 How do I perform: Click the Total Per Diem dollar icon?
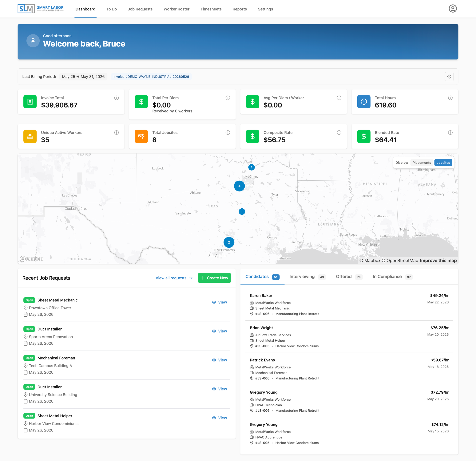141,102
